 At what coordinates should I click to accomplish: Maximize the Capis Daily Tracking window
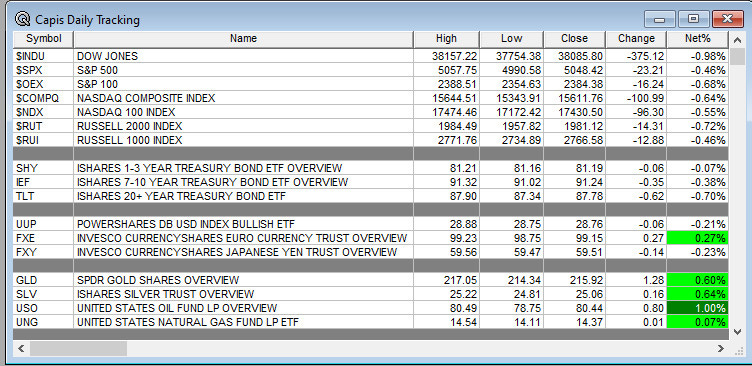tap(693, 20)
